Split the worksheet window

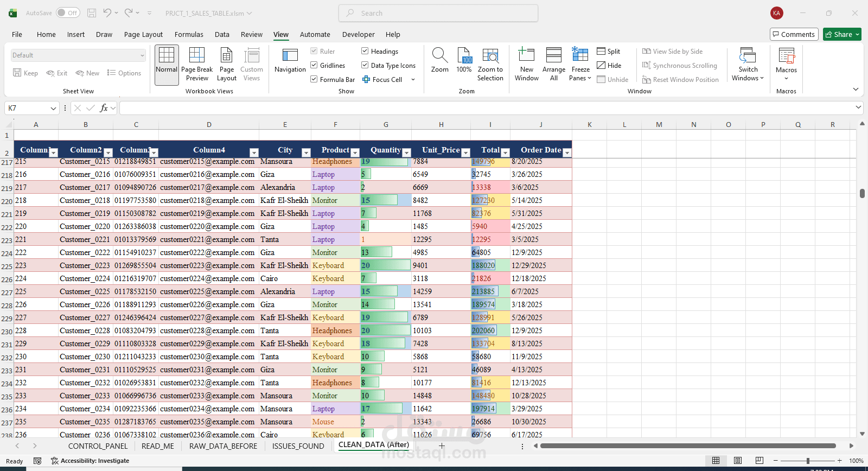tap(609, 52)
